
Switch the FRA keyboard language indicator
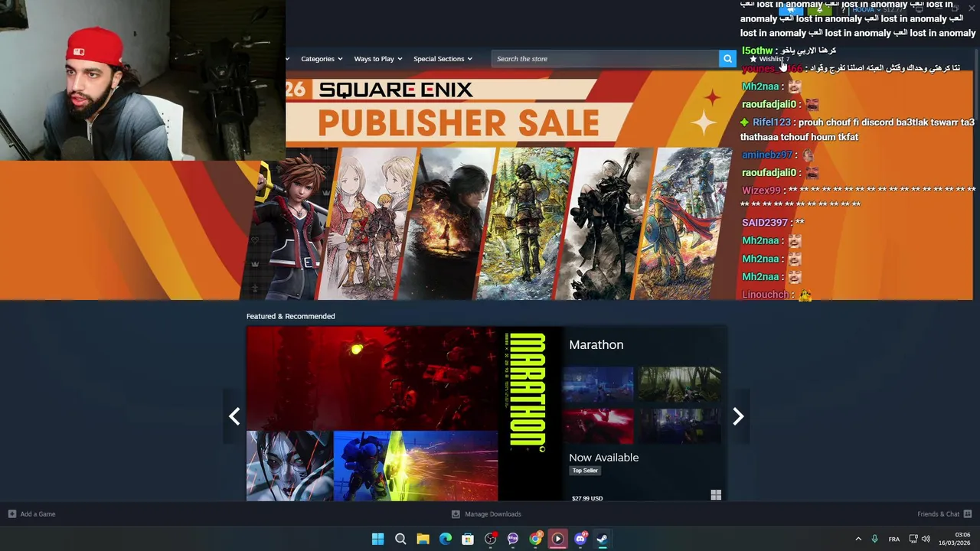tap(893, 539)
